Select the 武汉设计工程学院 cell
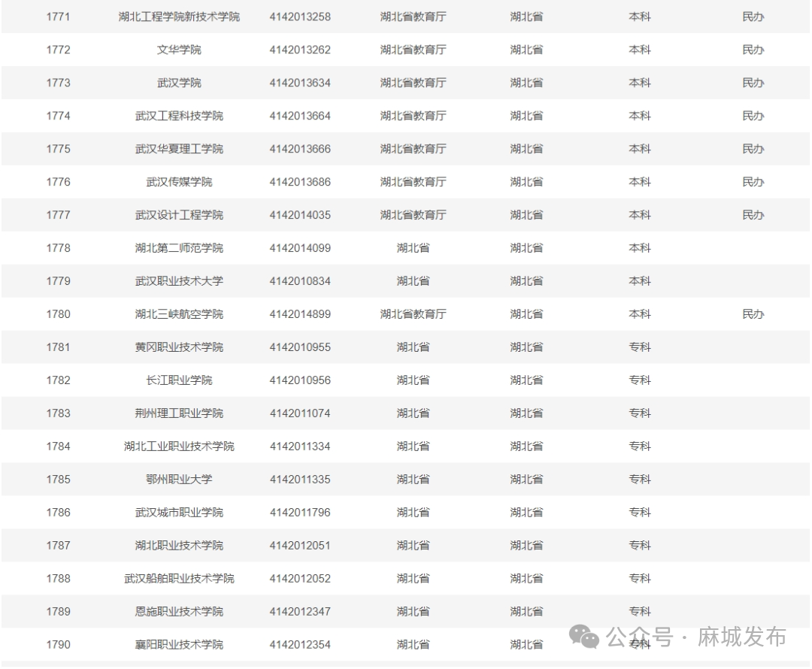This screenshot has height=669, width=812. click(179, 215)
